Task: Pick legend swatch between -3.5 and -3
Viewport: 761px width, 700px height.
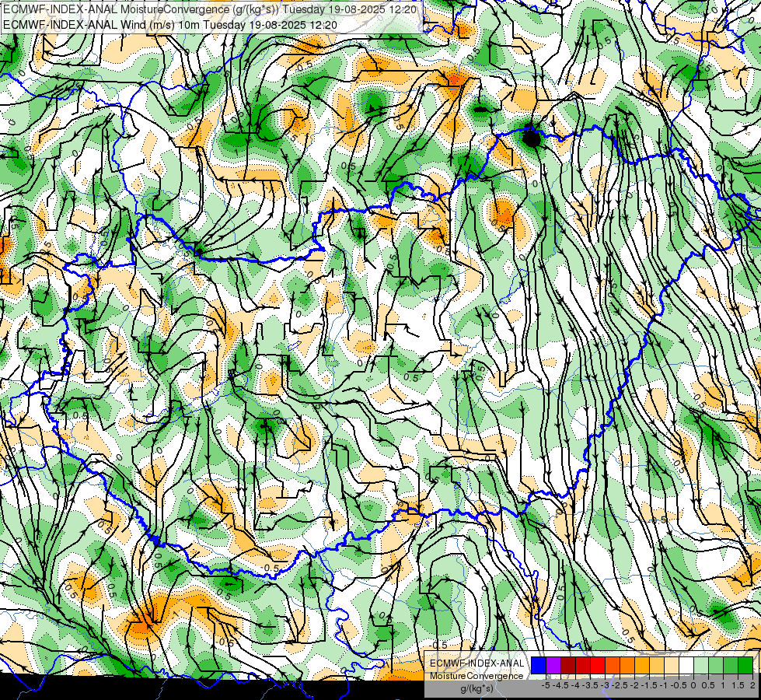Action: pos(598,665)
